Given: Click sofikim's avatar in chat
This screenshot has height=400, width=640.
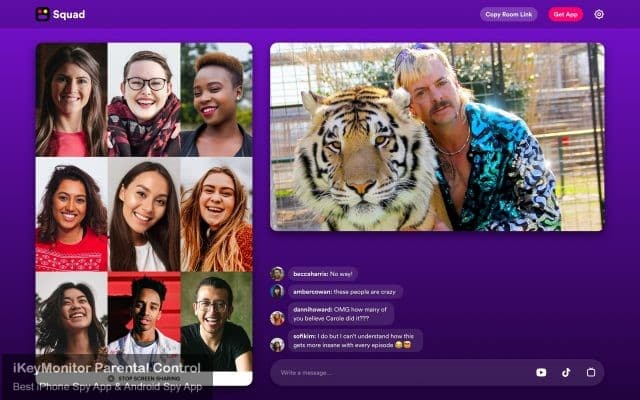Looking at the screenshot, I should click(x=277, y=344).
